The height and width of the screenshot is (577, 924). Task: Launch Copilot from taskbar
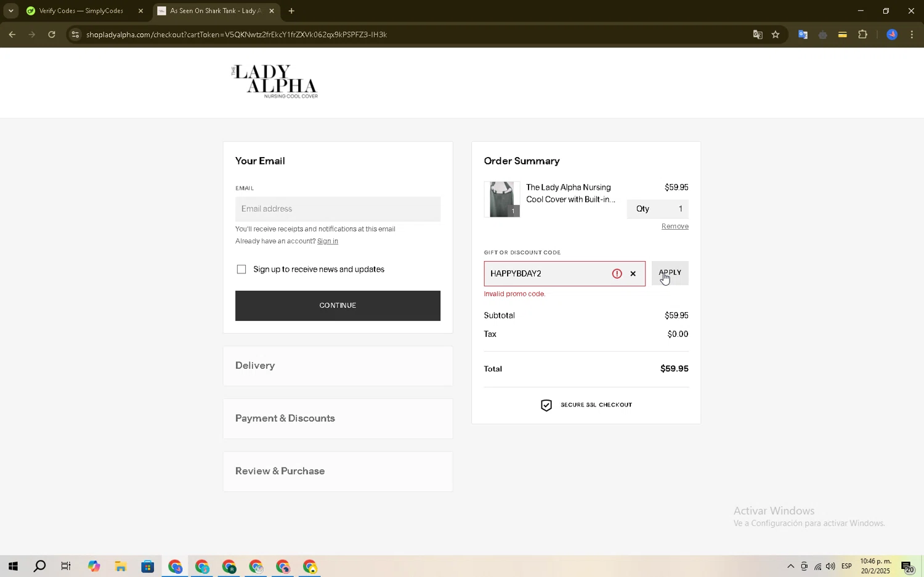click(x=94, y=567)
